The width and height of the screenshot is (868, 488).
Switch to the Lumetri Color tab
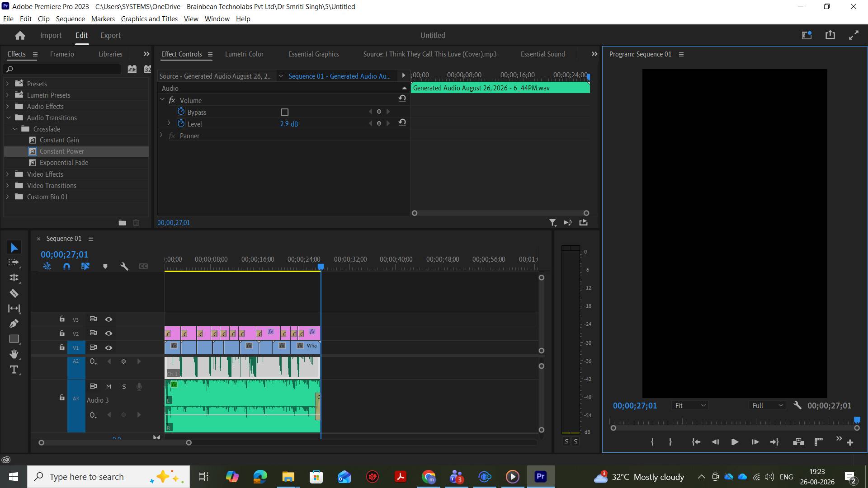pos(244,54)
